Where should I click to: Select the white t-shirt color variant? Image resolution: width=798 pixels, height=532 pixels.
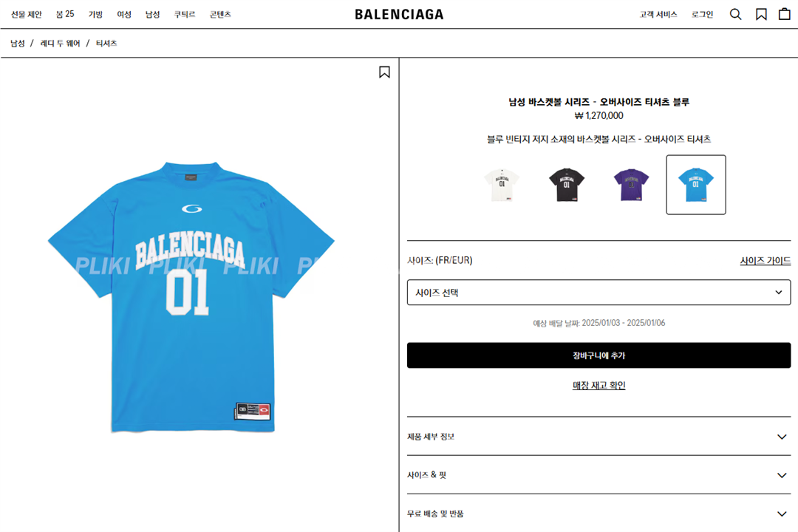tap(502, 185)
